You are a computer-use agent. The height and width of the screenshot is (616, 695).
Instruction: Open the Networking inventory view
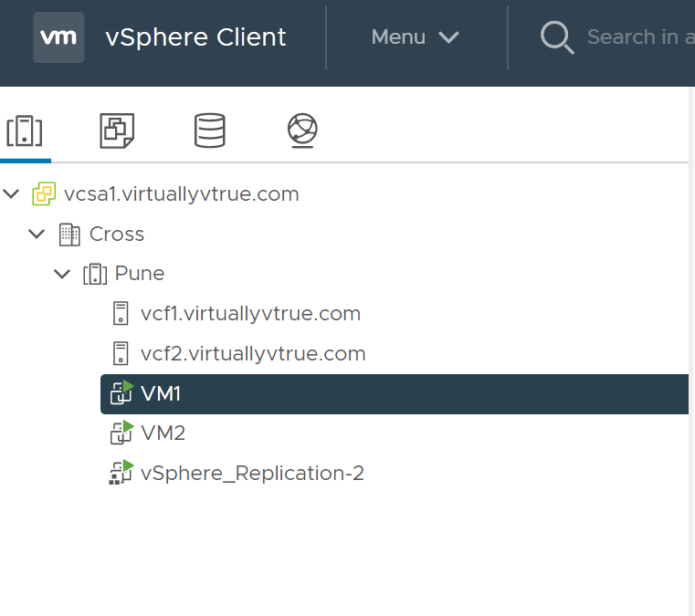301,131
